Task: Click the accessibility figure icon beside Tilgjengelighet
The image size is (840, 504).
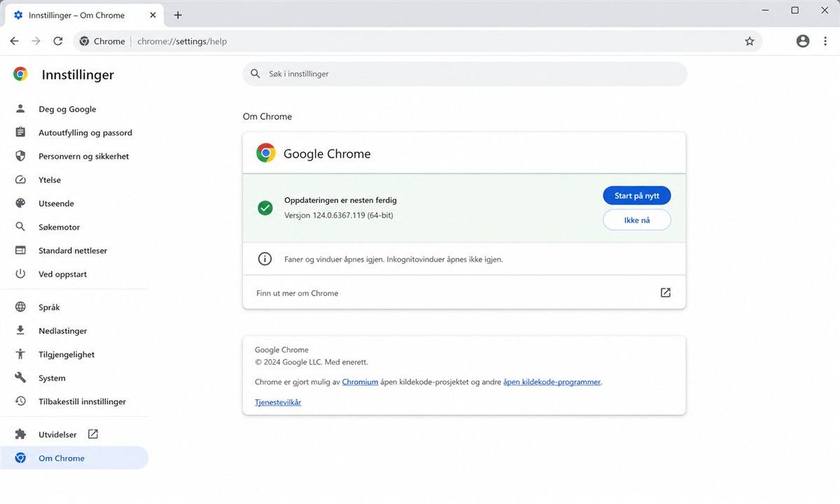Action: click(20, 354)
